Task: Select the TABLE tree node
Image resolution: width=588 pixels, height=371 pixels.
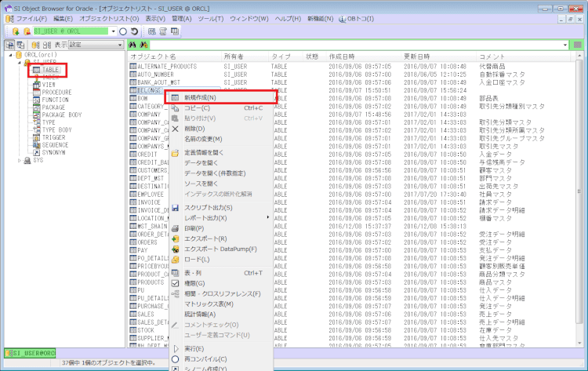Action: click(50, 70)
